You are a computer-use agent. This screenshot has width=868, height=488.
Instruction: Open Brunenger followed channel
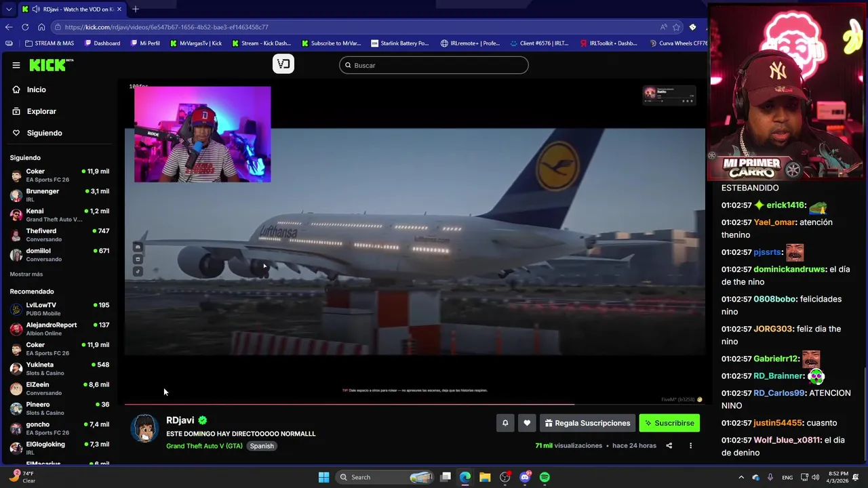[x=60, y=195]
